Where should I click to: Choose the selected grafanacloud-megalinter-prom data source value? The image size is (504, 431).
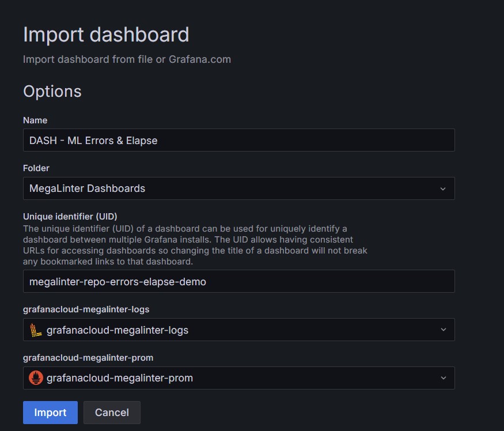(120, 378)
